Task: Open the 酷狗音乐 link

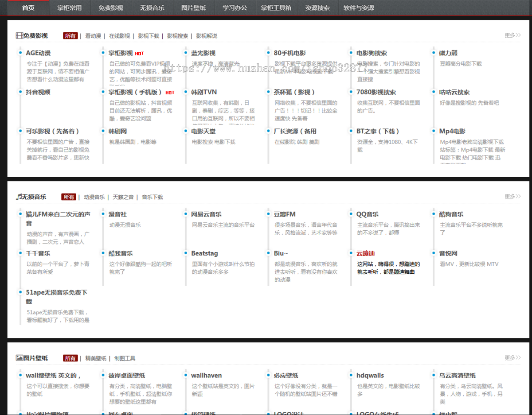Action: tap(451, 214)
